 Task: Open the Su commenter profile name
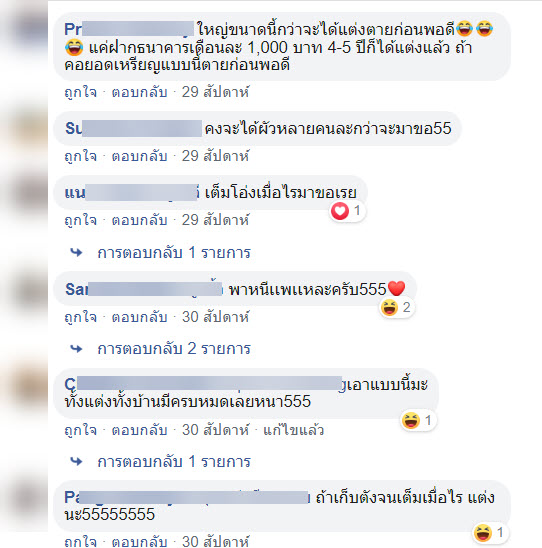tap(133, 128)
